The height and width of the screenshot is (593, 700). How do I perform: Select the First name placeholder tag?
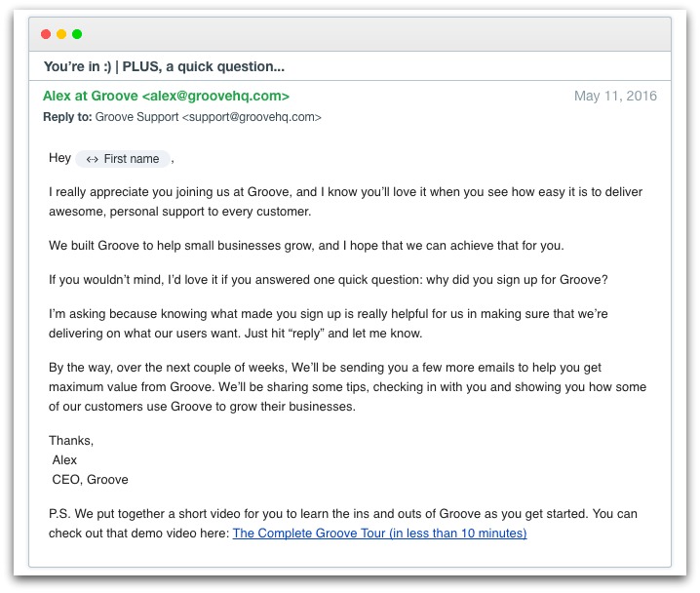(x=131, y=159)
